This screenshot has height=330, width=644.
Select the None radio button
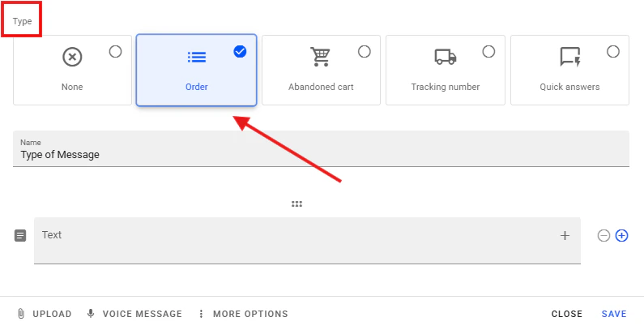point(115,52)
